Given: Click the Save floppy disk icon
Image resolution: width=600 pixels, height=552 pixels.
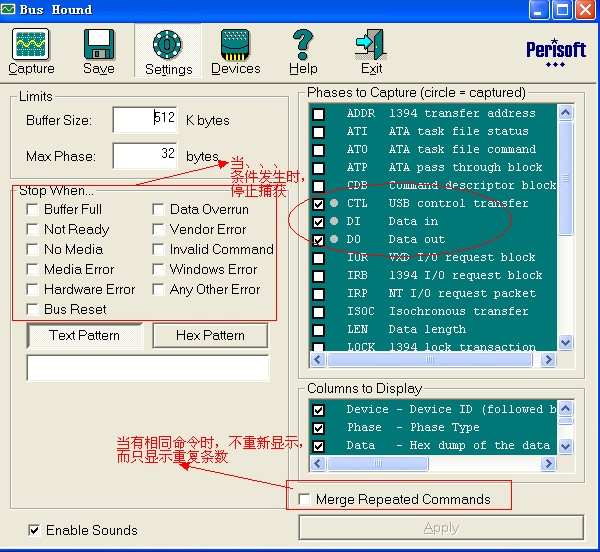Looking at the screenshot, I should (99, 44).
